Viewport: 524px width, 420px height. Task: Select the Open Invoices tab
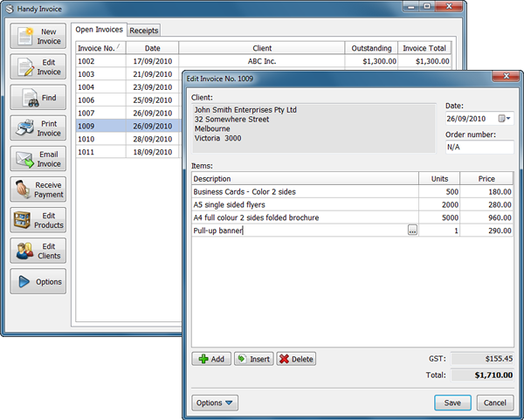click(x=99, y=30)
